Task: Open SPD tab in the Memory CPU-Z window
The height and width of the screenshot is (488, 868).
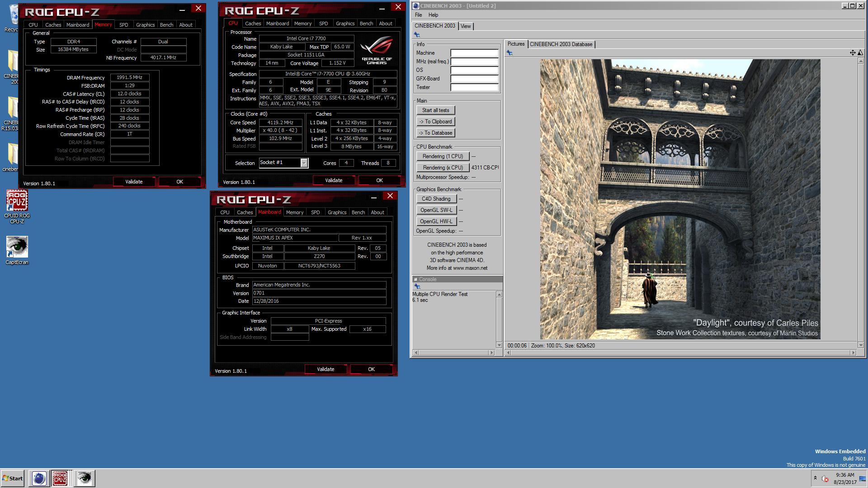Action: coord(123,25)
